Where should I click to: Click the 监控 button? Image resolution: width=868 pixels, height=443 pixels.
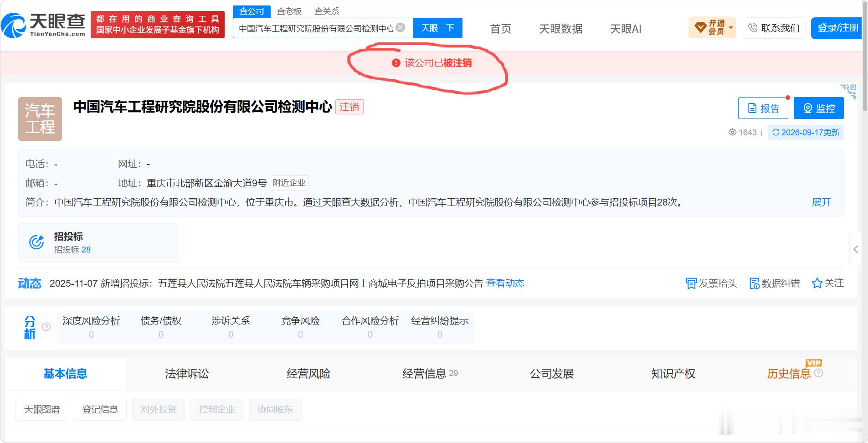point(818,108)
